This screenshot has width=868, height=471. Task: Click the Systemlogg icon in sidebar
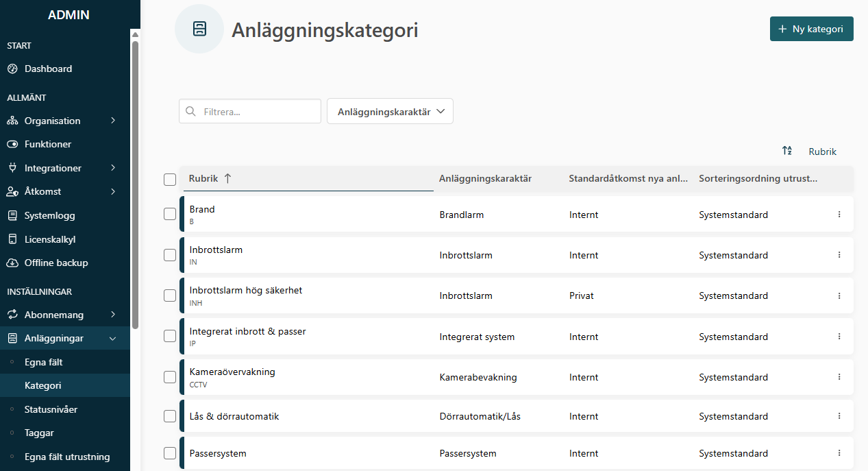[12, 215]
